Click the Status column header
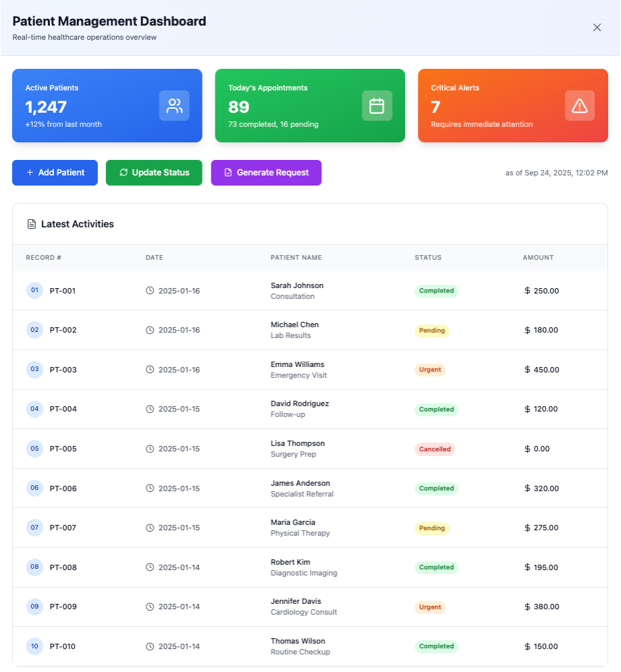Image resolution: width=621 pixels, height=672 pixels. pyautogui.click(x=428, y=258)
